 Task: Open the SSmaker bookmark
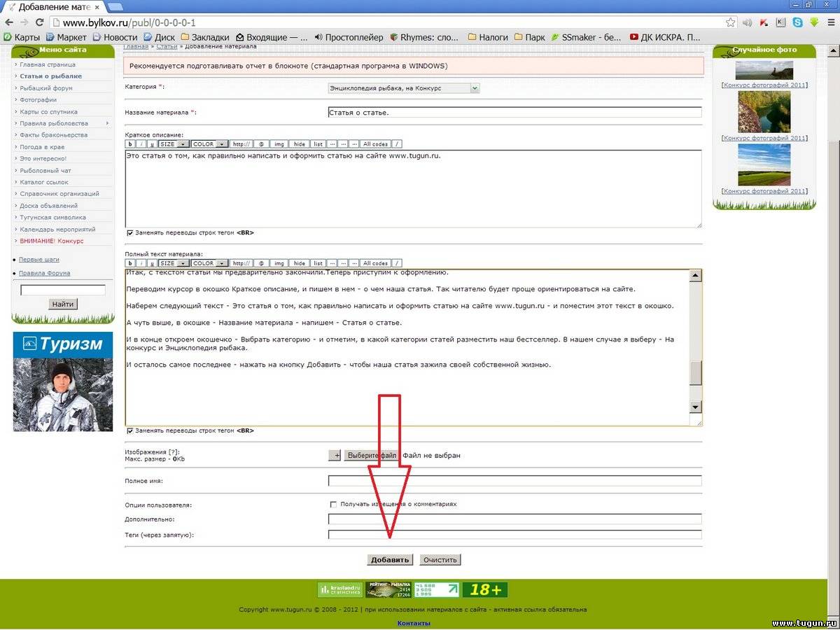pyautogui.click(x=587, y=37)
